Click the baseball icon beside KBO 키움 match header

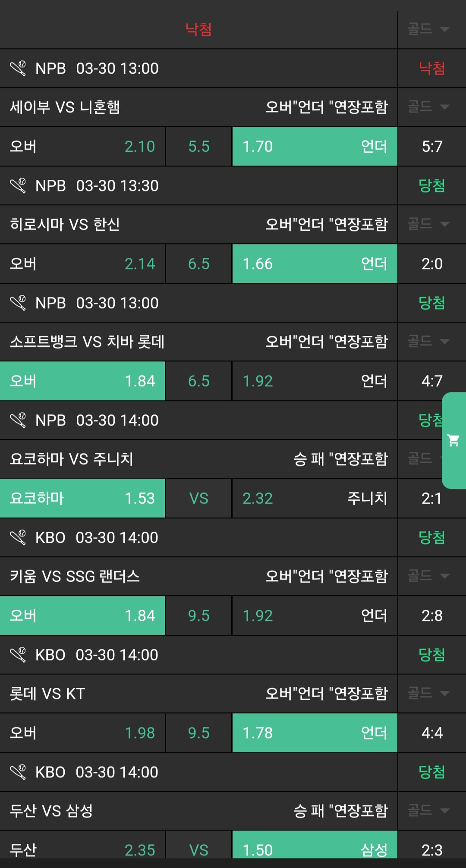18,537
